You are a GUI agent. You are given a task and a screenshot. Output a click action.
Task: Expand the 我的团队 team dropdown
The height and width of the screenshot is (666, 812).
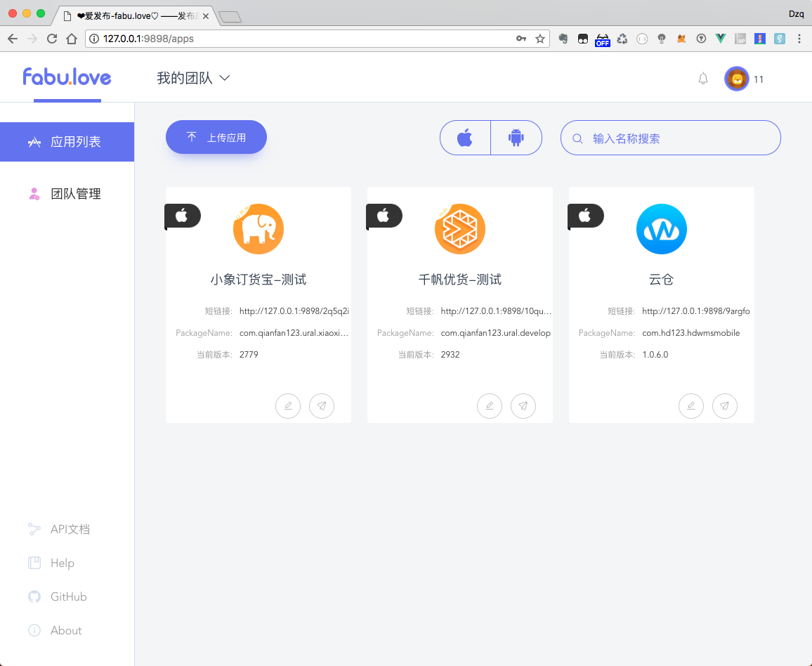pos(193,78)
